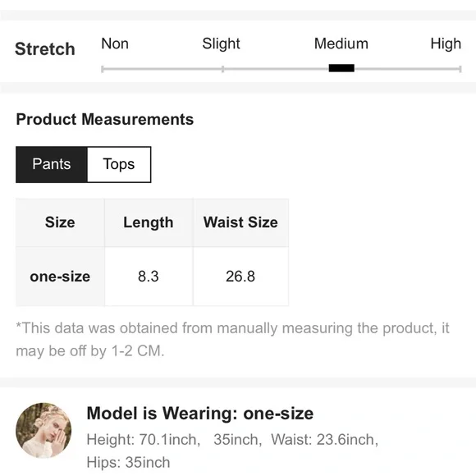Click the Model is Wearing heading

[x=200, y=414]
